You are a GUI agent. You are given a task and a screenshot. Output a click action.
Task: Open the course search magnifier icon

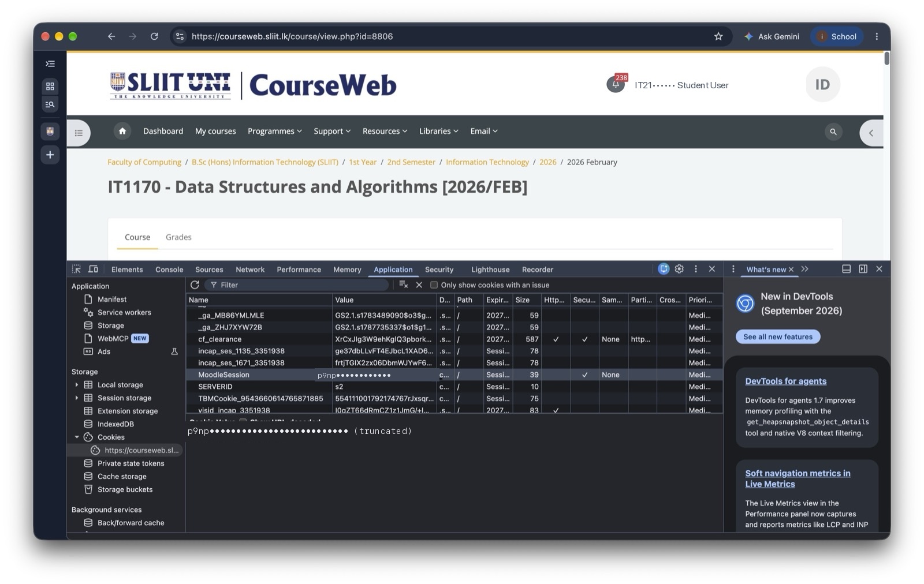click(833, 132)
